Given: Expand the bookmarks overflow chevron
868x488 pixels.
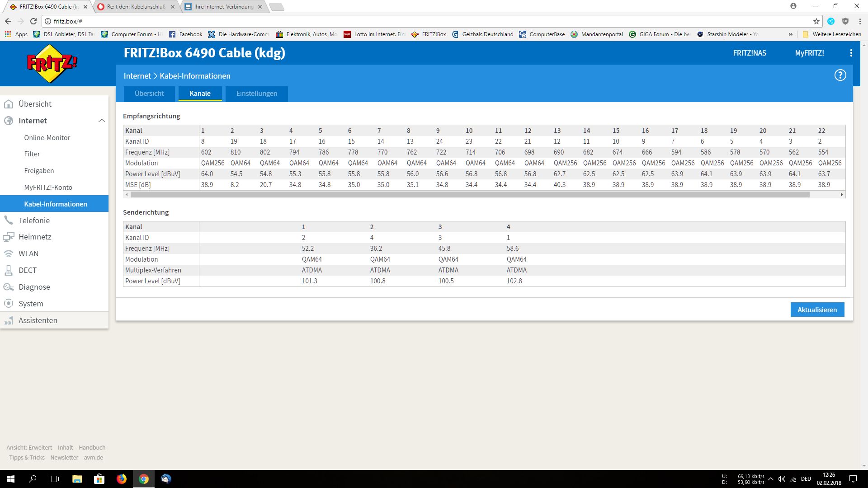Looking at the screenshot, I should pyautogui.click(x=790, y=34).
